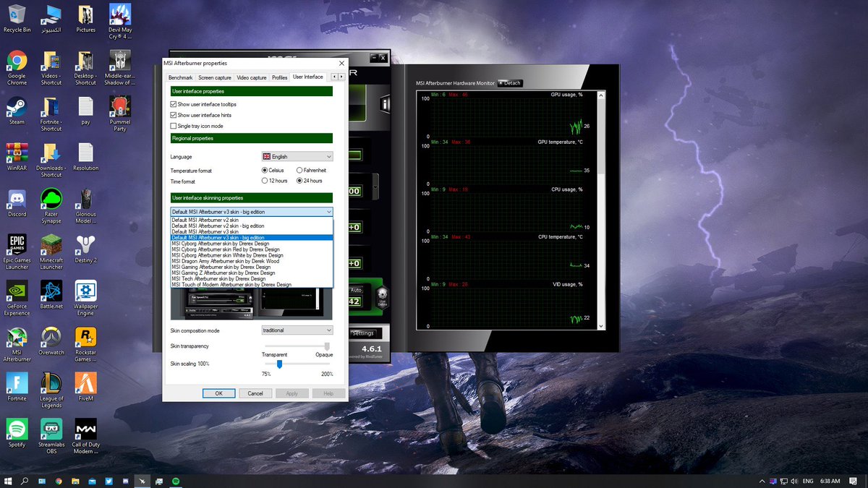Switch to the Screen capture tab
Screen dimensions: 868x488
click(x=215, y=77)
